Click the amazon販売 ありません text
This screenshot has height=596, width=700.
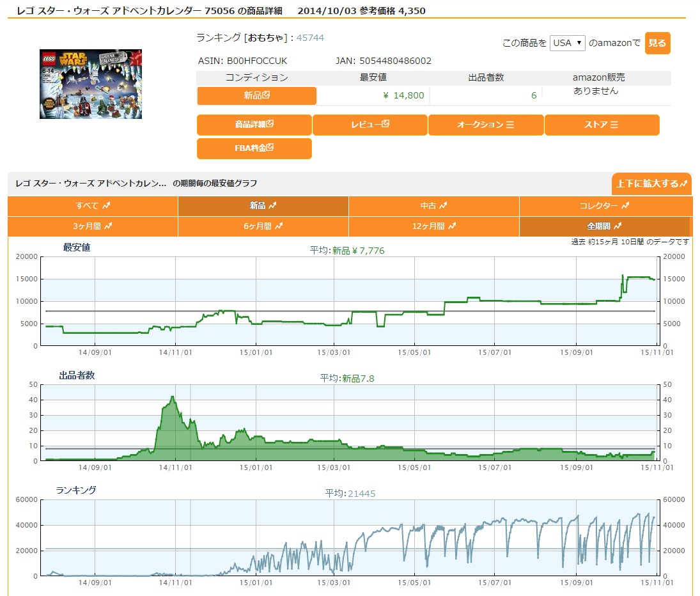click(x=596, y=91)
